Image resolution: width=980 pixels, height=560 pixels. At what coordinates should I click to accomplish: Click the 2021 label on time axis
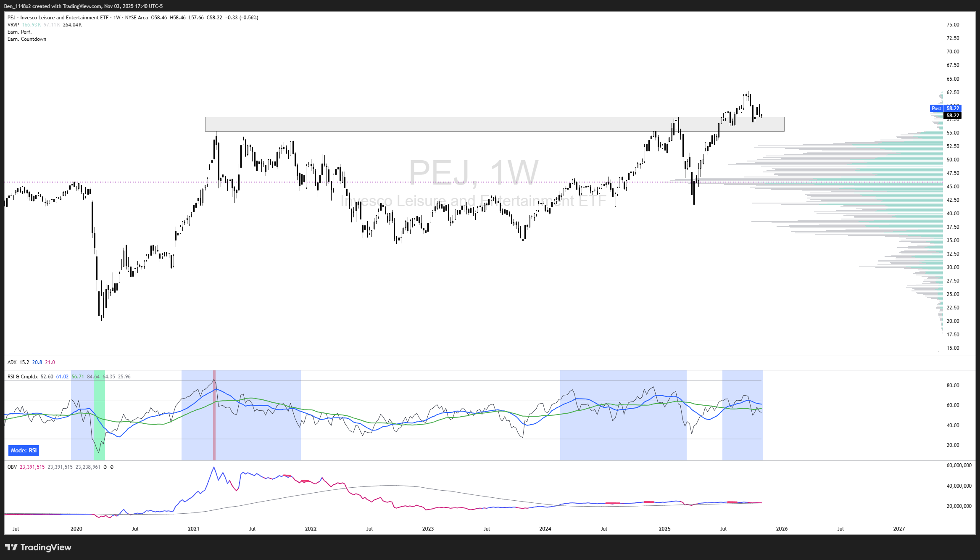point(193,529)
